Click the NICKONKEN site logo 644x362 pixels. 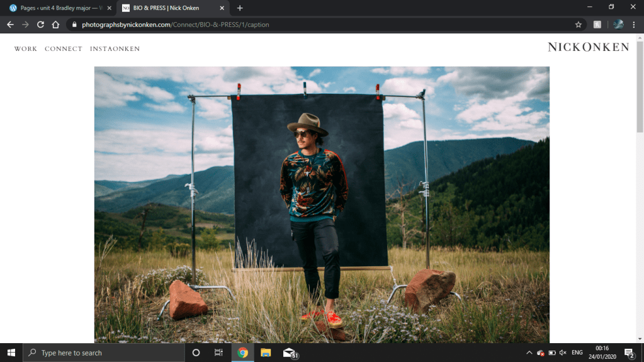click(x=588, y=47)
